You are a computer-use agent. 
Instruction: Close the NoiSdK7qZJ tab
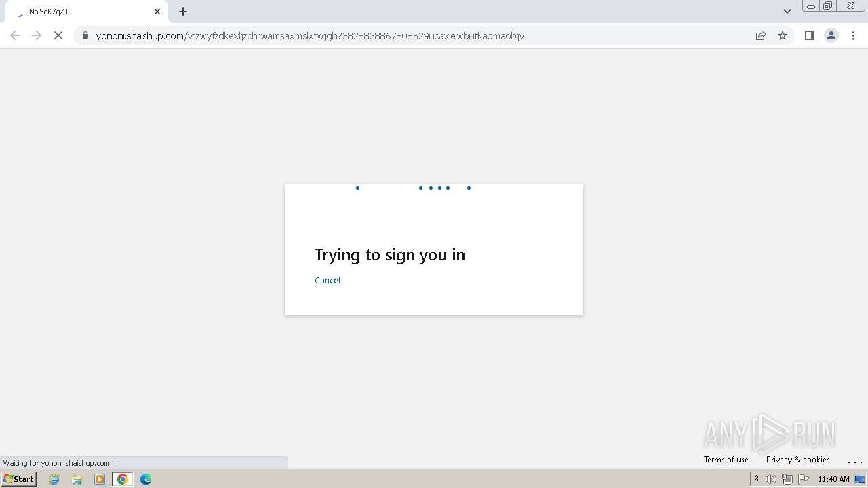[x=157, y=12]
